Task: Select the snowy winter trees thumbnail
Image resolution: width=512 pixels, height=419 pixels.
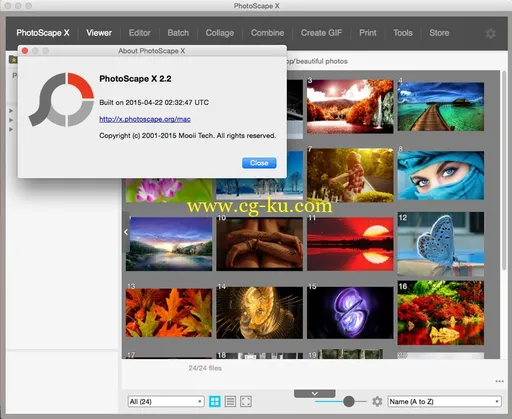Action: point(260,189)
